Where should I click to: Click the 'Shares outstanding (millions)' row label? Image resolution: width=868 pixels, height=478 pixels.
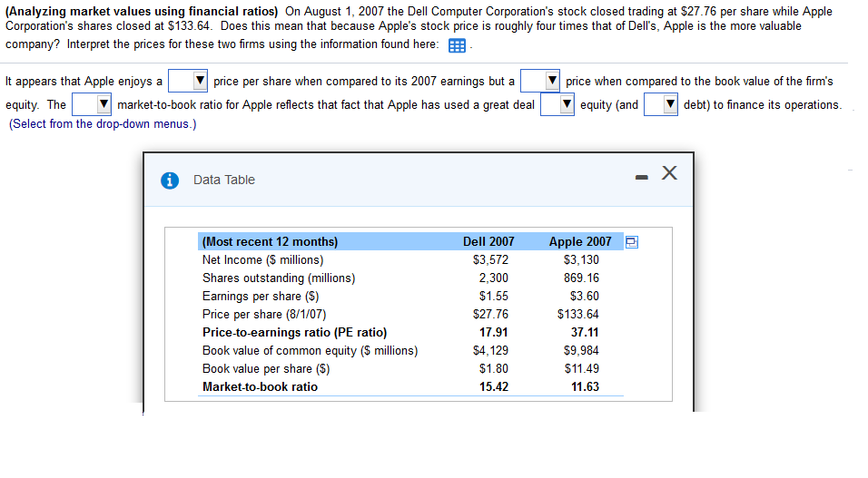point(279,278)
